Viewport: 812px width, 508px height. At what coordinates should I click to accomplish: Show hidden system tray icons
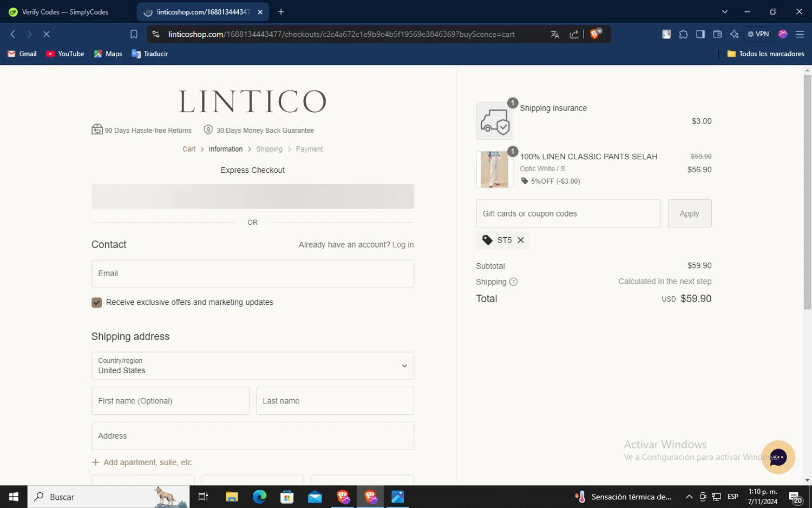(689, 497)
